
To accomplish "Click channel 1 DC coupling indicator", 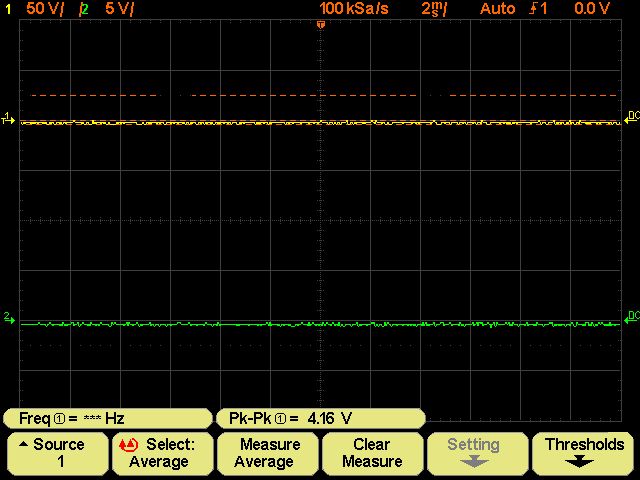I will tap(632, 118).
